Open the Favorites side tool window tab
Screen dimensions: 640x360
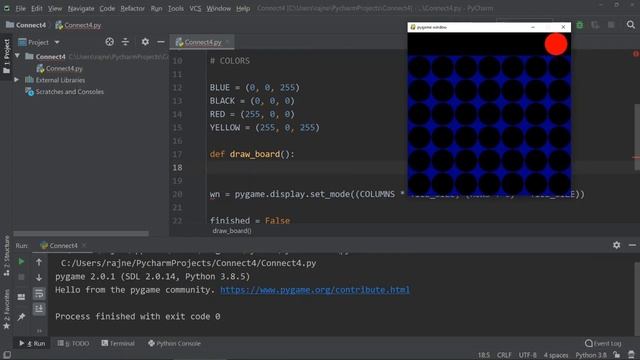(x=7, y=309)
